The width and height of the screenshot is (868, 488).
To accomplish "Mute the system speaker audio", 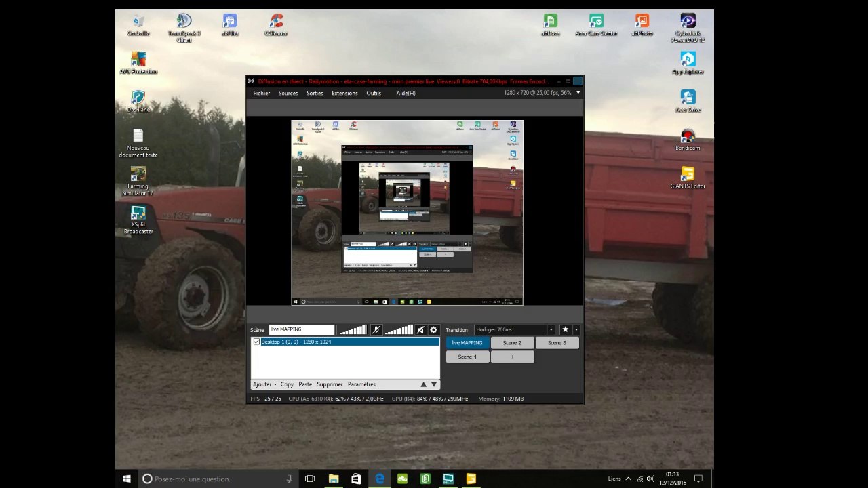I will [420, 329].
